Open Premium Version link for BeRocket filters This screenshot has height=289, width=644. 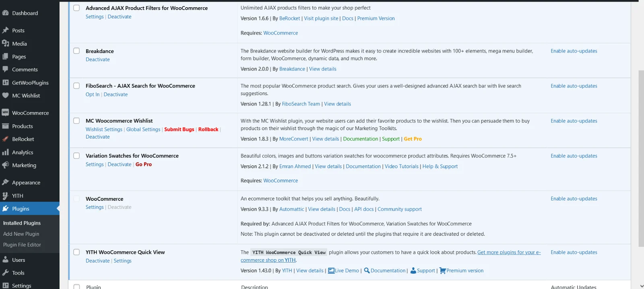(x=376, y=19)
